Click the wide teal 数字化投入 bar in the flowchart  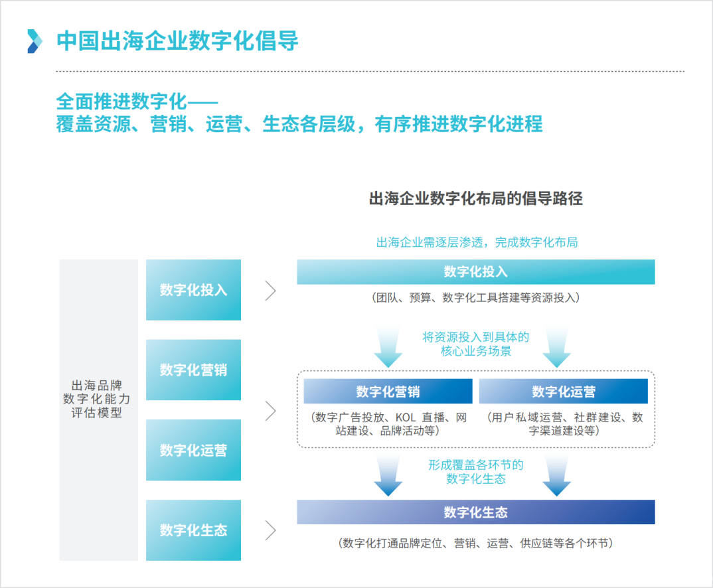[x=475, y=272]
